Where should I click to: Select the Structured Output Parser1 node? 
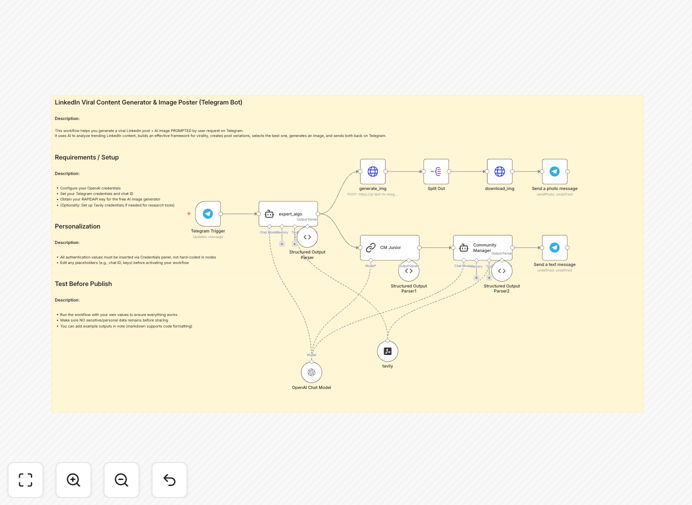click(409, 271)
